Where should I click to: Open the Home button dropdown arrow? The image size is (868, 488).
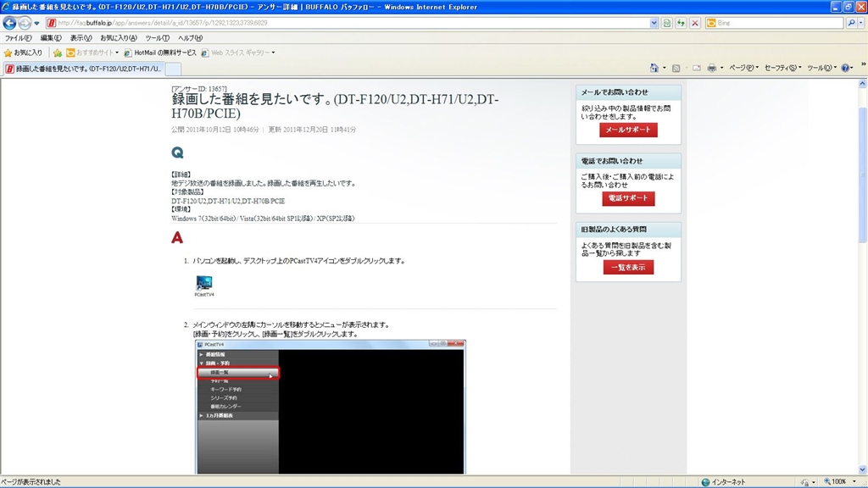tap(665, 68)
